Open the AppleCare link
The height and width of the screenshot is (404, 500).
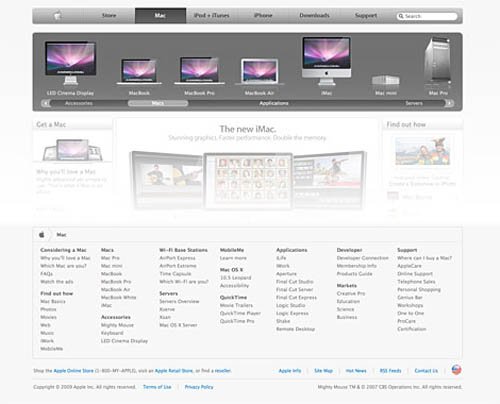pos(409,266)
